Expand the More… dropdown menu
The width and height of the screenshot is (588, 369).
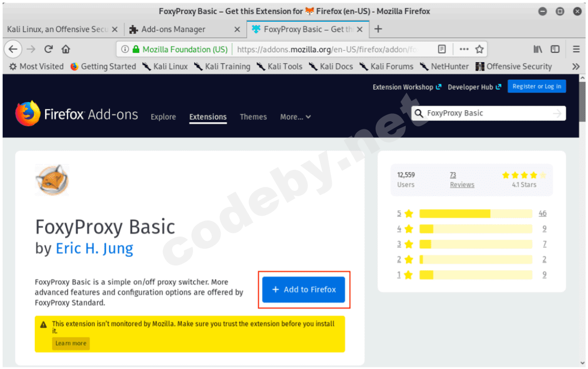click(296, 116)
